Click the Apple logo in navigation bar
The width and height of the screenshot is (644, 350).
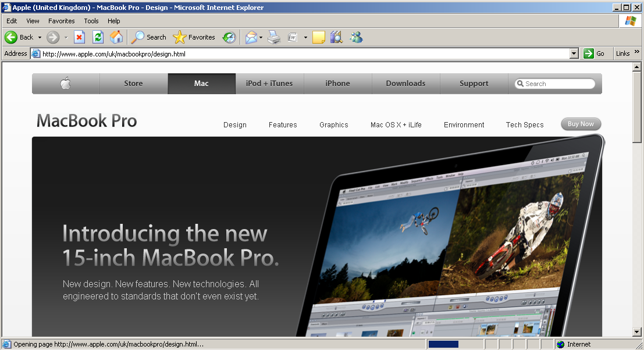point(66,84)
